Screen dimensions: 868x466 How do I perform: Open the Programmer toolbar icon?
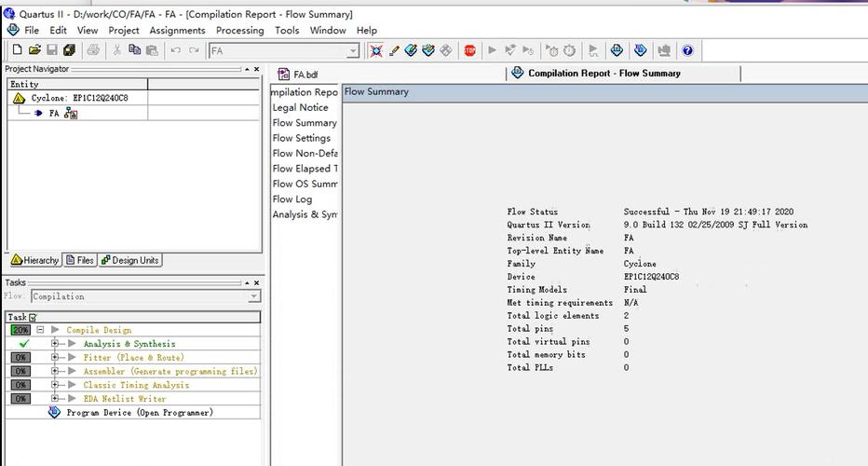click(641, 50)
